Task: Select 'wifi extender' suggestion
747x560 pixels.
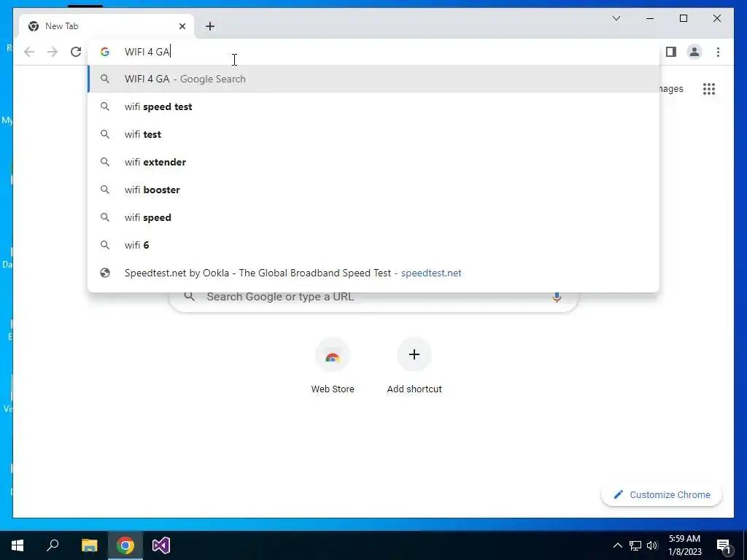Action: (x=373, y=162)
